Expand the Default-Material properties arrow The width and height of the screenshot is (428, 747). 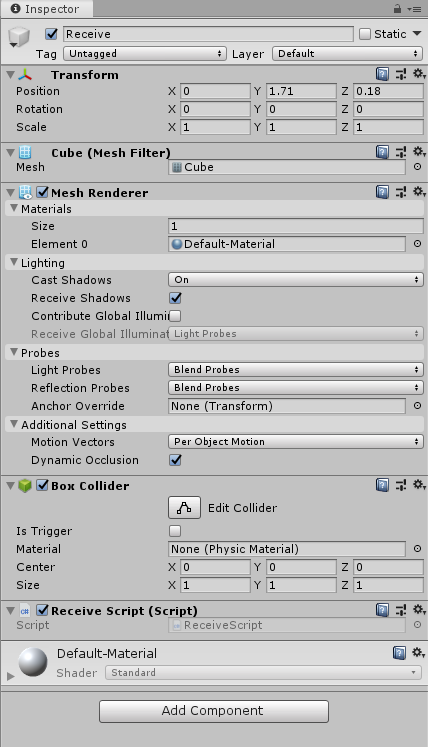coord(10,676)
